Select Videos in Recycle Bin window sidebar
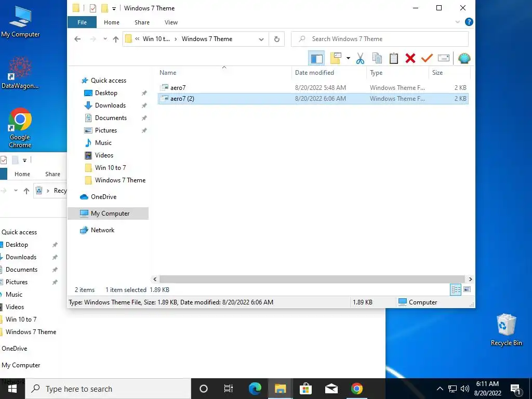Viewport: 532px width, 399px height. point(15,307)
